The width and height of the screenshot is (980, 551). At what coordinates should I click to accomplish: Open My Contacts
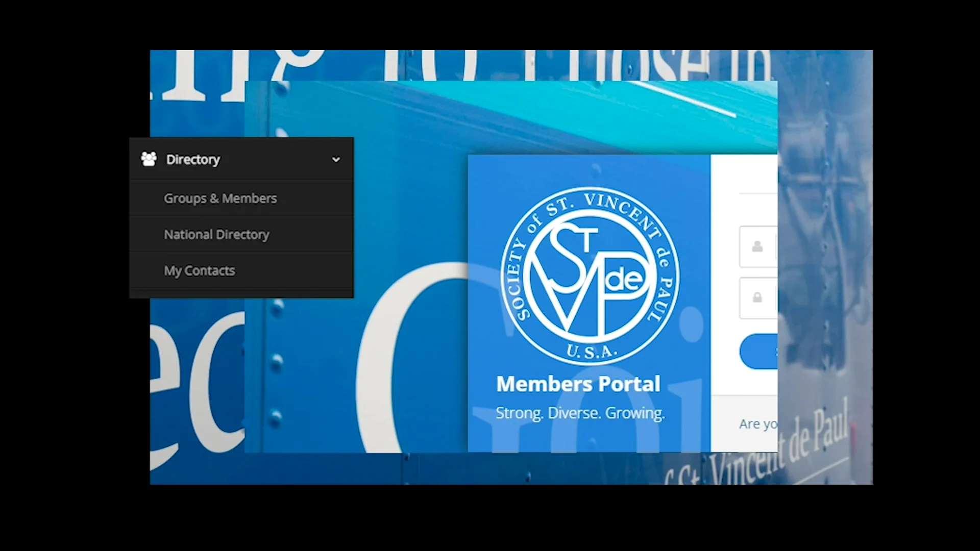(200, 270)
